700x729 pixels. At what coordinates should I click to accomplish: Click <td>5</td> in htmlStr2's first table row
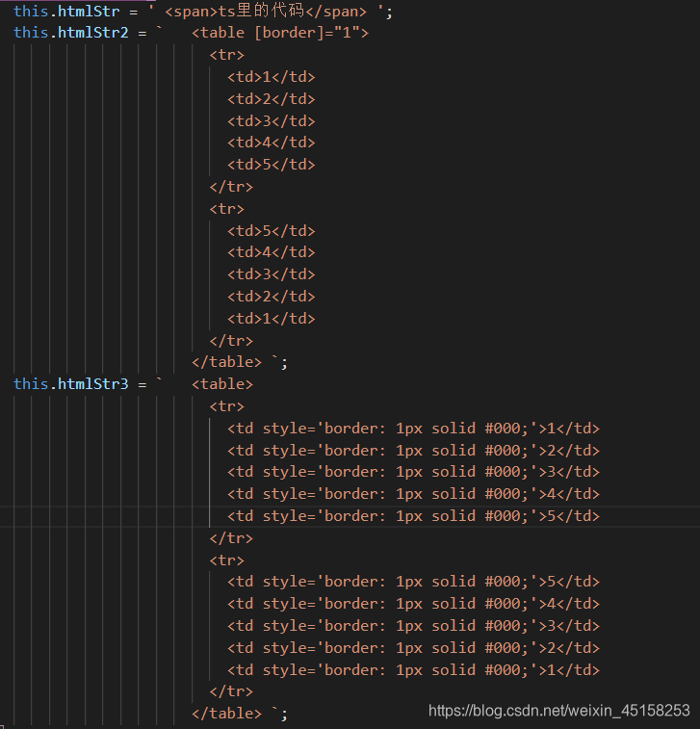pyautogui.click(x=271, y=165)
